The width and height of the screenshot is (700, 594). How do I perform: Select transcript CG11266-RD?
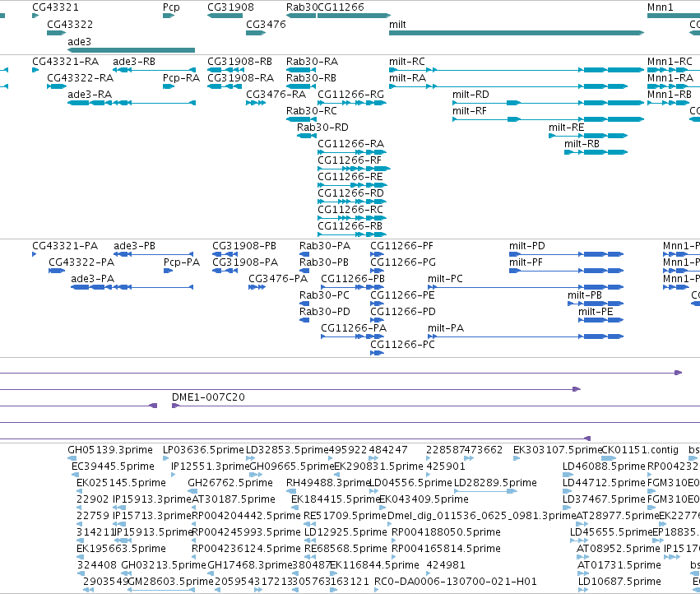point(352,202)
